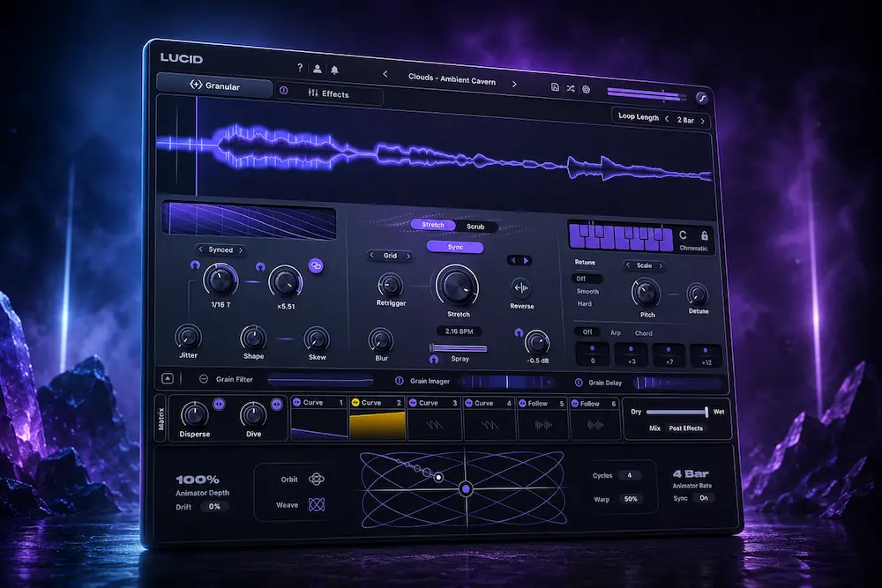The image size is (882, 588).
Task: Click the Clouds - Ambient Cavern preset name
Action: point(452,78)
